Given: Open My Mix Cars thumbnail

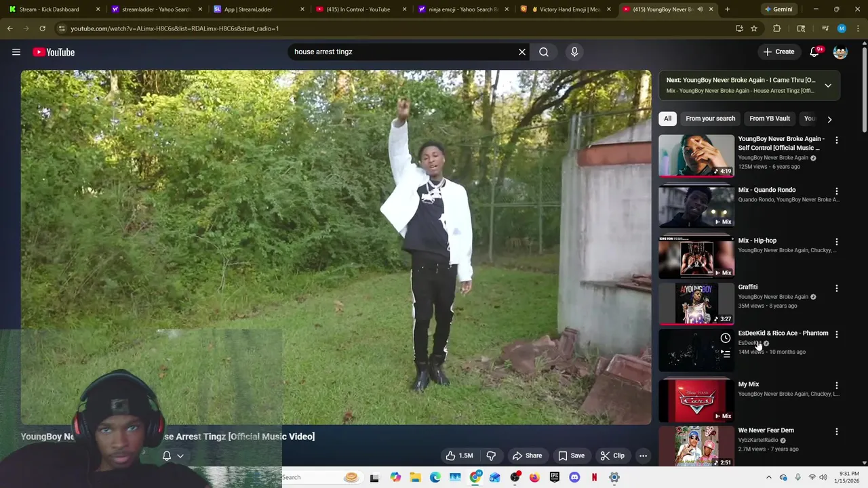Looking at the screenshot, I should point(696,400).
